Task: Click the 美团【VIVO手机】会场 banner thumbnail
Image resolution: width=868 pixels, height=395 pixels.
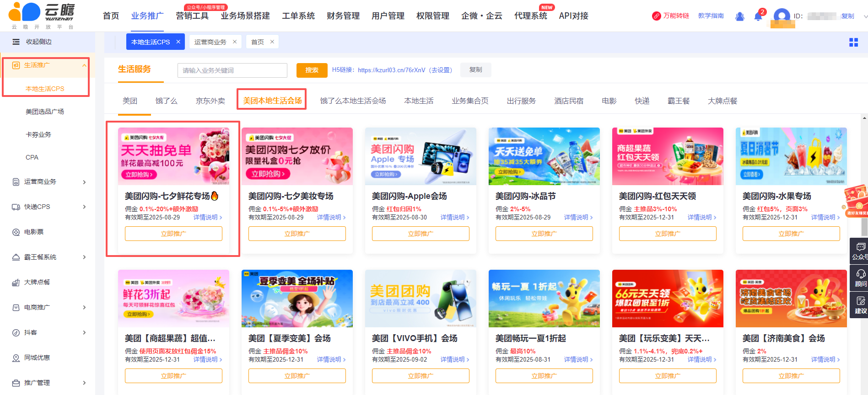Action: (421, 299)
